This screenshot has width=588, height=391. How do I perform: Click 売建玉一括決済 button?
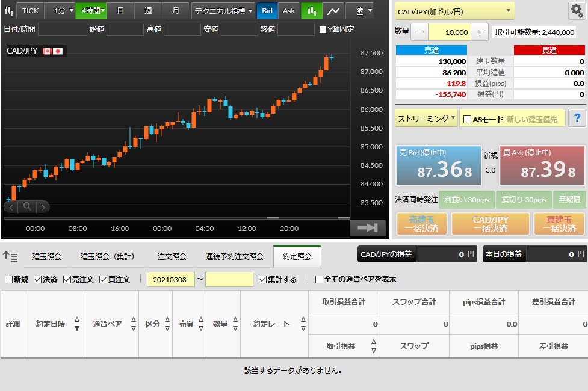point(422,224)
